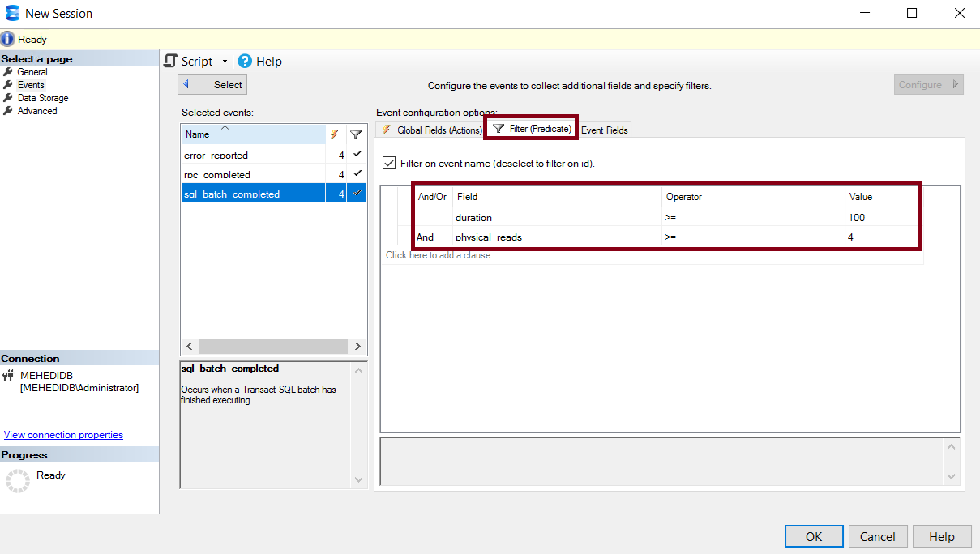The image size is (980, 554).
Task: Click the blue Help question mark icon
Action: [x=245, y=61]
